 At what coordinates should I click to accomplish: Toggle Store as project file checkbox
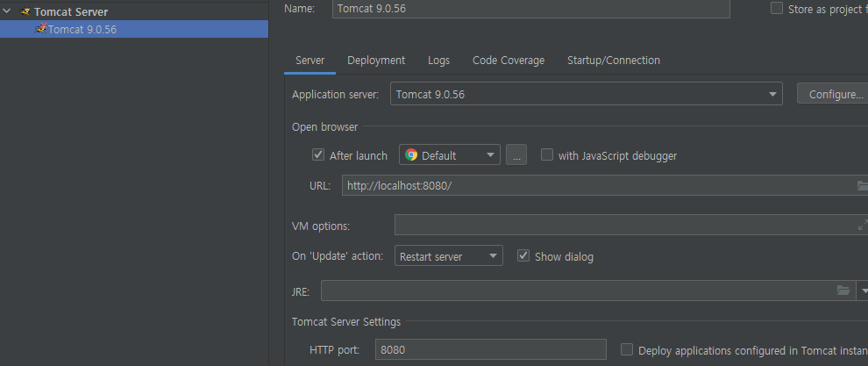point(777,8)
